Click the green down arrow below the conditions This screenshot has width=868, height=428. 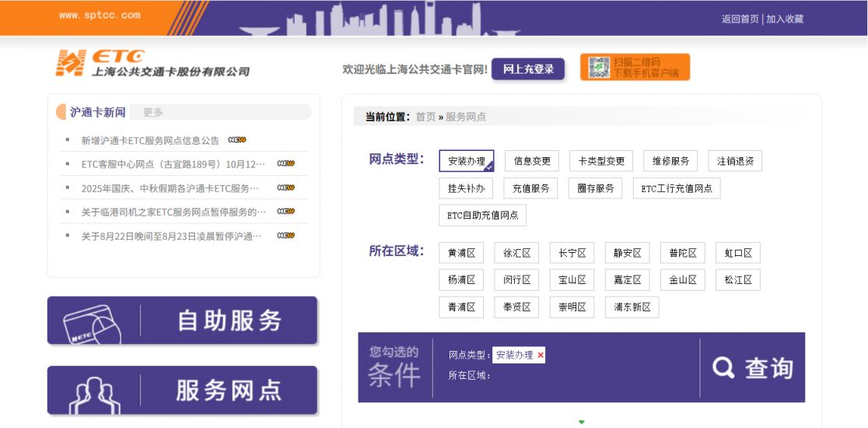pyautogui.click(x=581, y=422)
